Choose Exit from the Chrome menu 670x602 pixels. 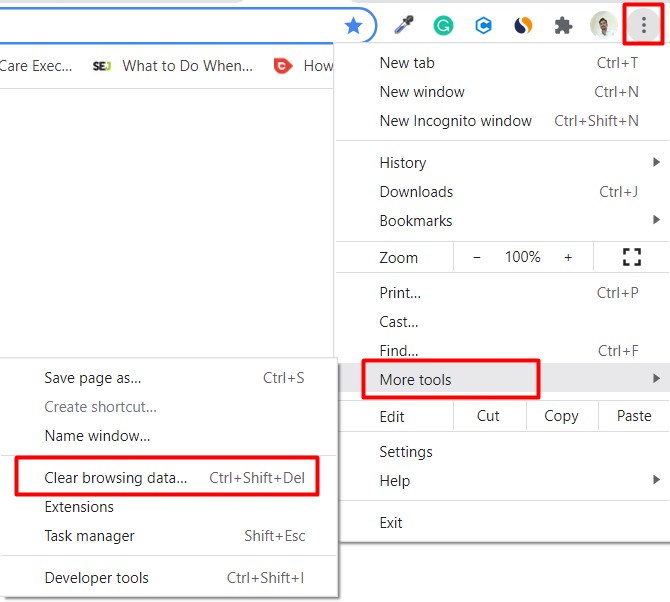(x=502, y=523)
